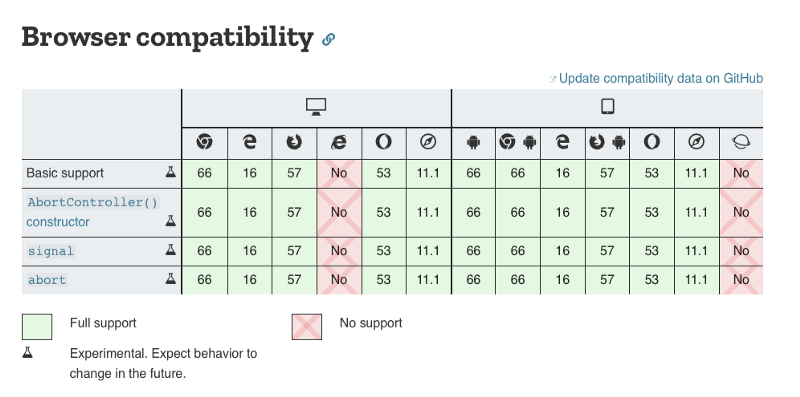Viewport: 800px width, 397px height.
Task: Click the desktop Edge browser icon
Action: [249, 142]
